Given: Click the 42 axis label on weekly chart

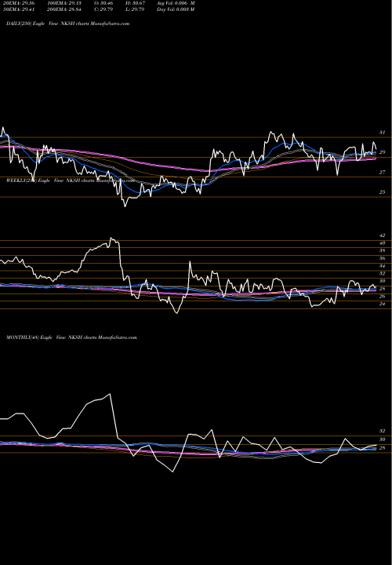Looking at the screenshot, I should point(383,235).
